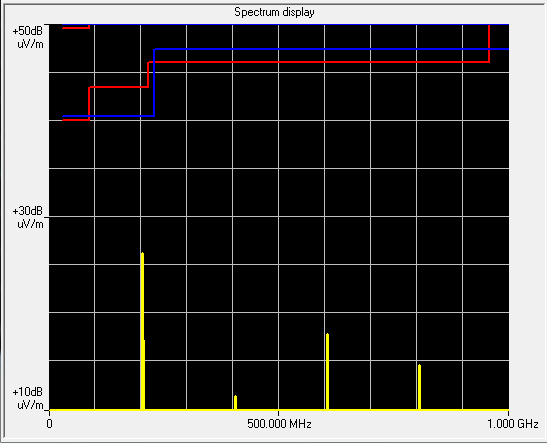
Task: Click the +50dB uV/m axis label
Action: click(28, 37)
